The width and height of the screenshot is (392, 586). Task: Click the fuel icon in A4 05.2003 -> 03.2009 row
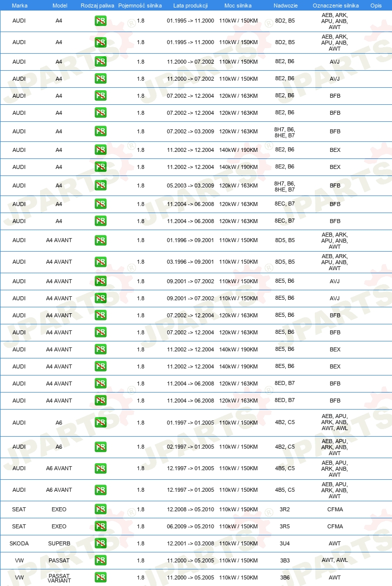(x=101, y=185)
